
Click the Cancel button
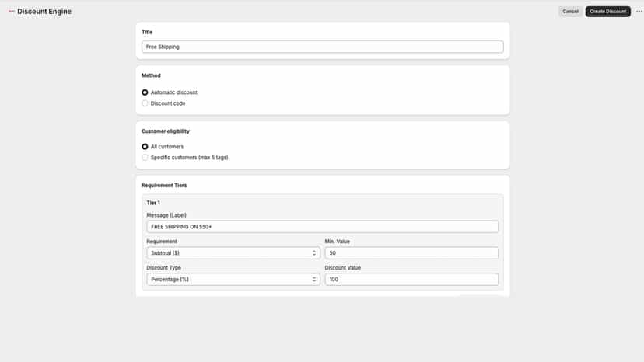570,12
